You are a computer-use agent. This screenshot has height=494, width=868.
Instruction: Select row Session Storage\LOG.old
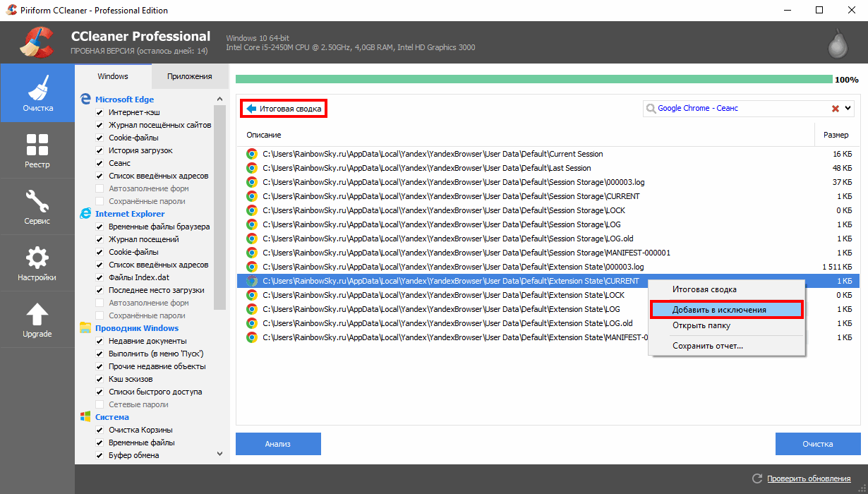point(548,239)
